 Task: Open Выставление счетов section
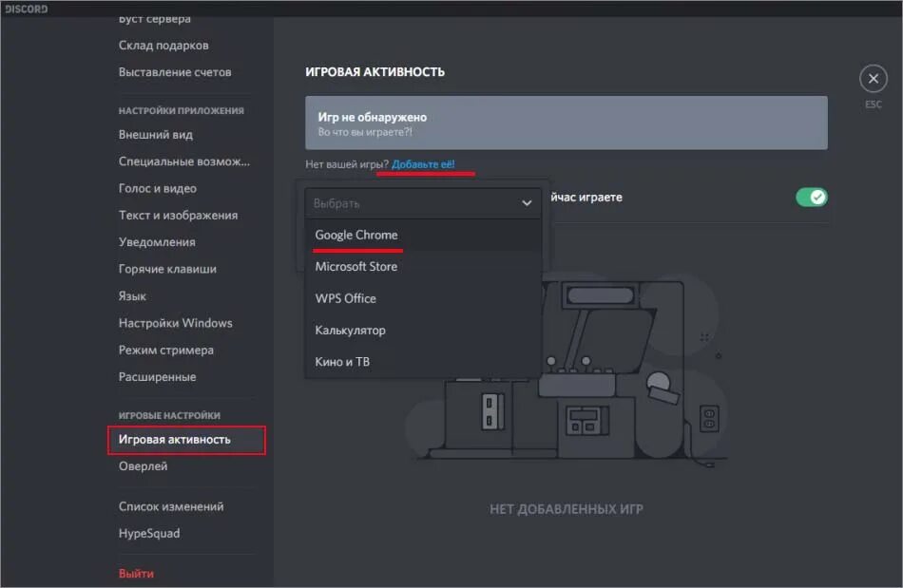click(175, 72)
